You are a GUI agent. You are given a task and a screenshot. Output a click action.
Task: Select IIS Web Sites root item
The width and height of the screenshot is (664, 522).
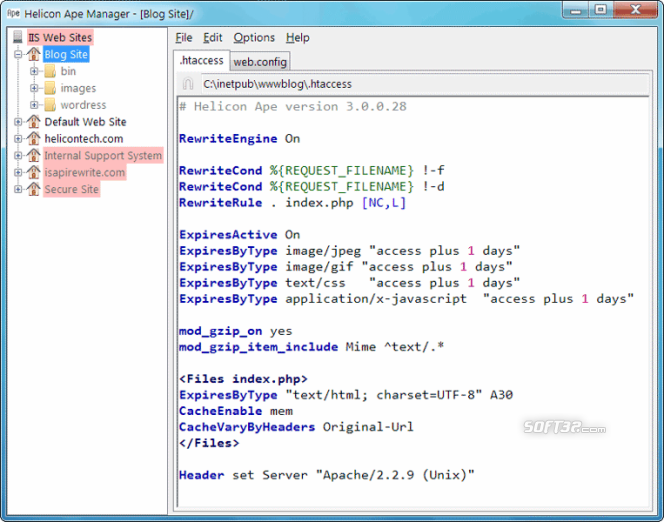67,38
